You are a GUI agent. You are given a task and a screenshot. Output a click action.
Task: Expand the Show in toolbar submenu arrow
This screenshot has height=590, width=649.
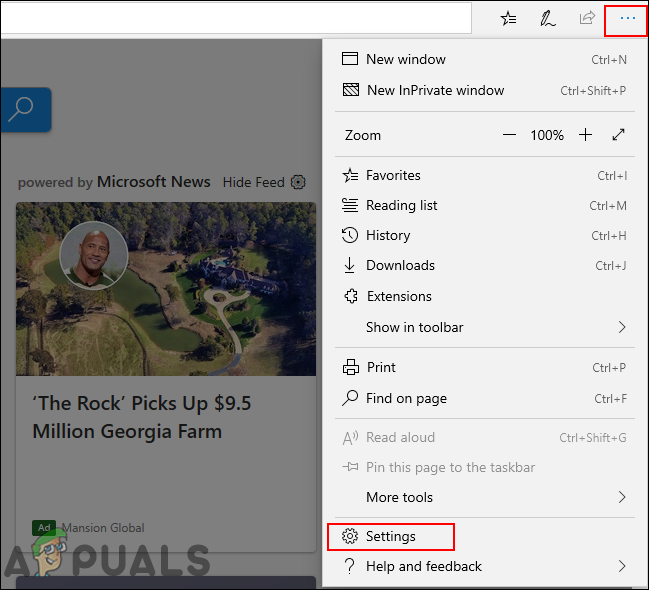622,327
